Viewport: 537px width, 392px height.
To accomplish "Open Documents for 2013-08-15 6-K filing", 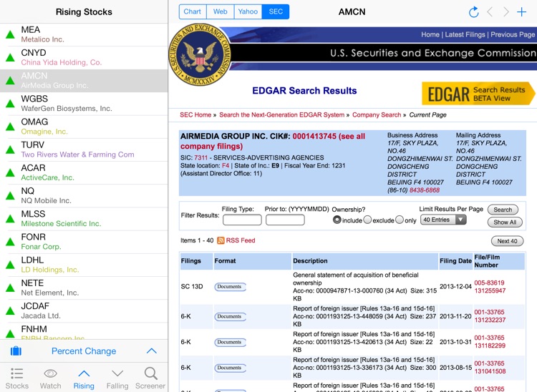I will point(230,368).
